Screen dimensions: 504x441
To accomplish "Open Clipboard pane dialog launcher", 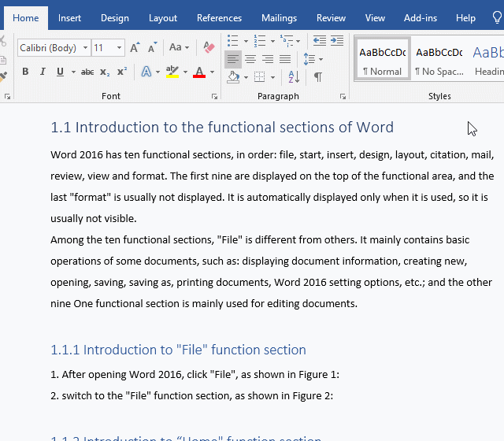I will (7, 96).
